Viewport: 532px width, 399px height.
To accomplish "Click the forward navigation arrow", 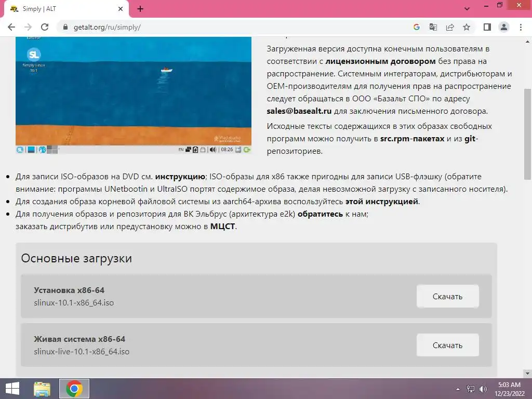I will 28,27.
